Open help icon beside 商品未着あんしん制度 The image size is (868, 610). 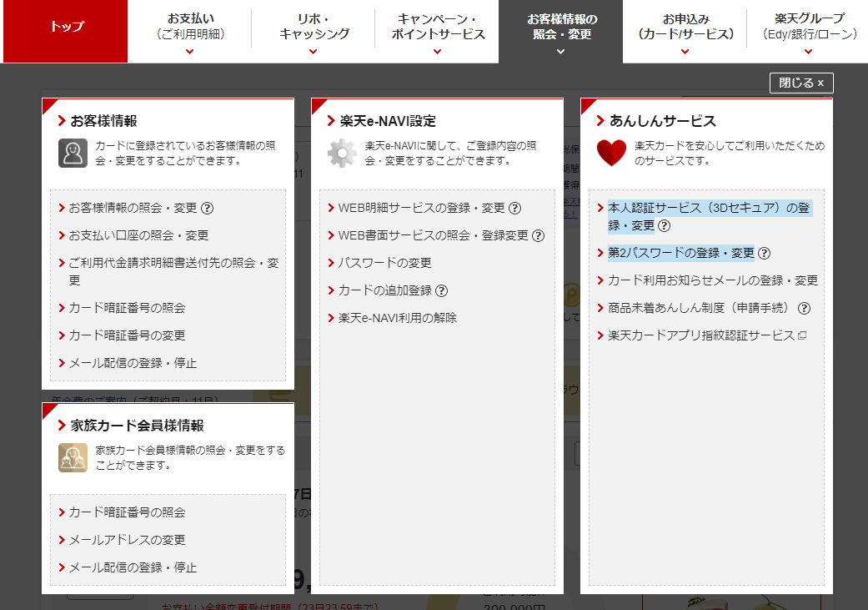[804, 309]
